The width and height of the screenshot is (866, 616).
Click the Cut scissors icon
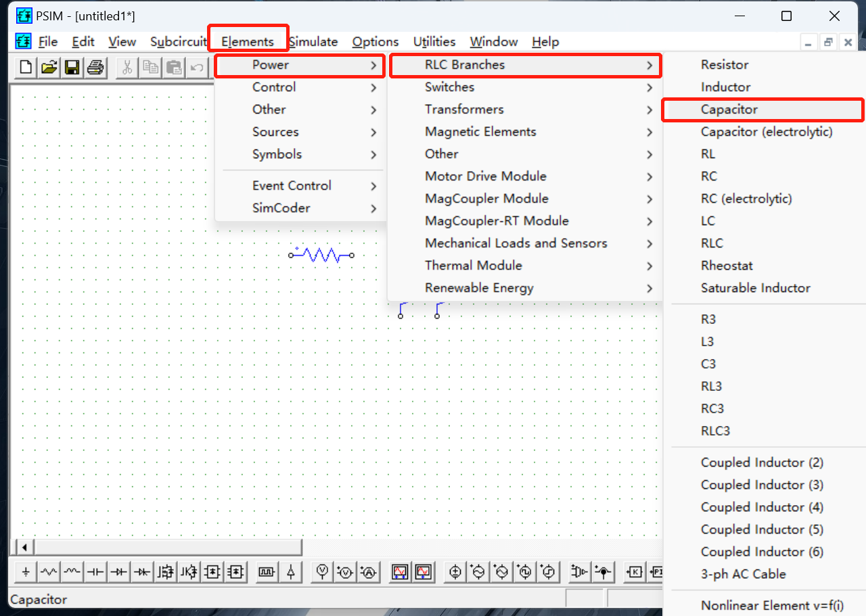coord(127,67)
